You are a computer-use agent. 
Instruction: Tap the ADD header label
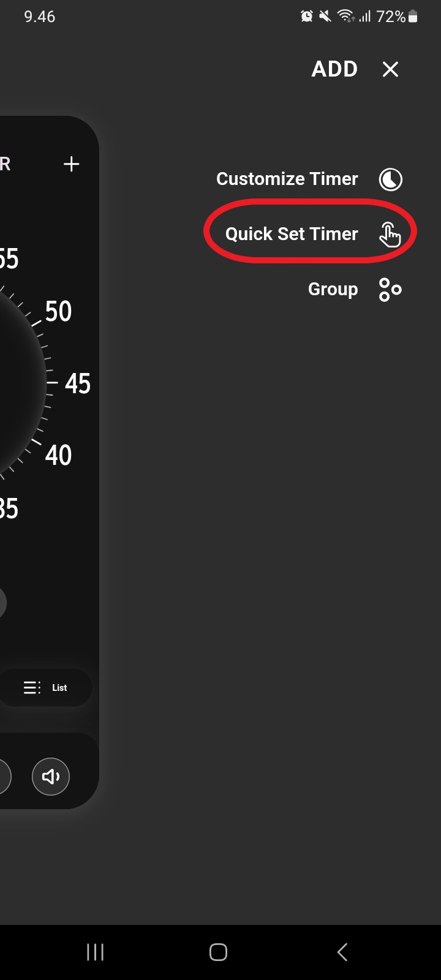click(334, 69)
